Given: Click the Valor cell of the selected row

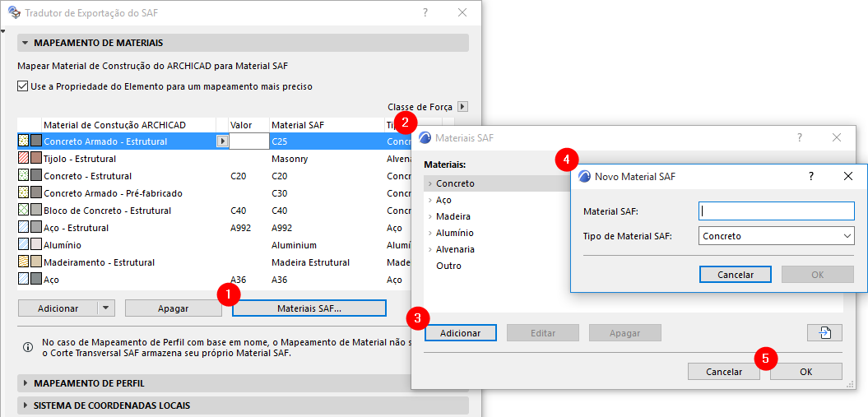Looking at the screenshot, I should coord(248,141).
